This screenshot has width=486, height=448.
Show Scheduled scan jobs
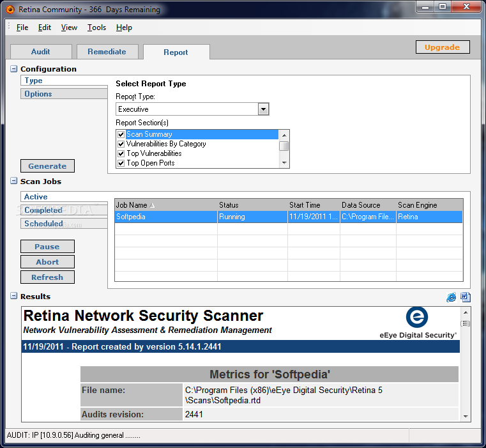pyautogui.click(x=64, y=224)
